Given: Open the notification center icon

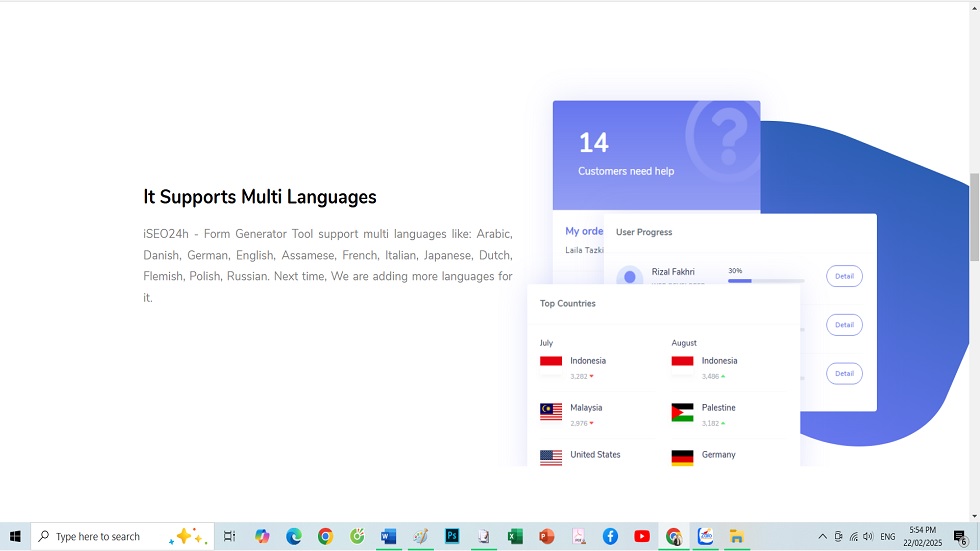Looking at the screenshot, I should point(960,537).
